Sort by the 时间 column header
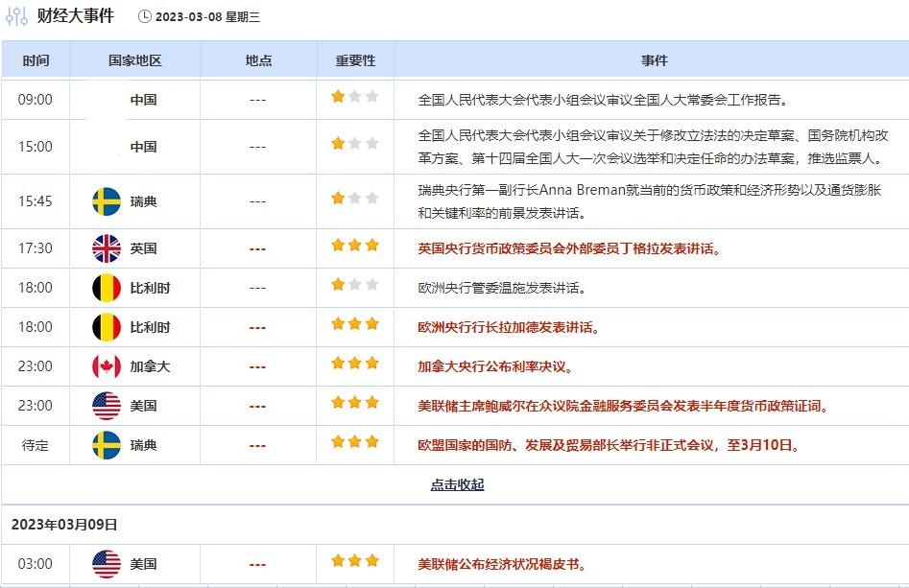The image size is (909, 588). [x=36, y=60]
